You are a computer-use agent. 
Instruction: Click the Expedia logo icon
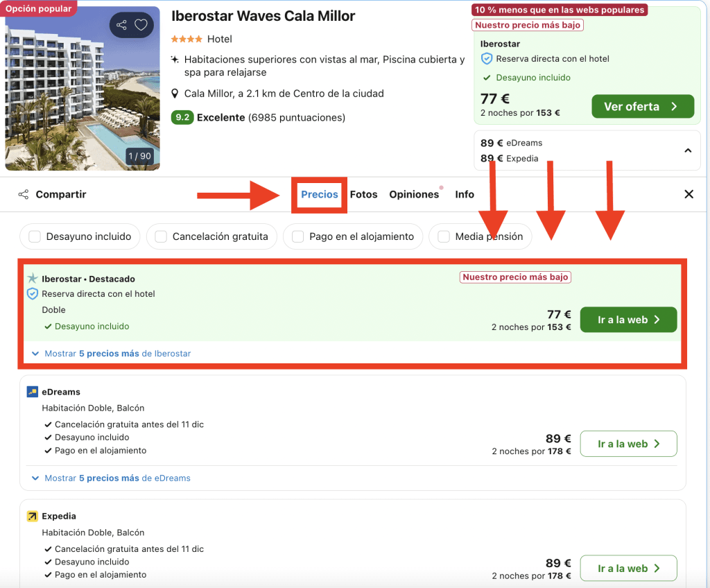point(32,517)
